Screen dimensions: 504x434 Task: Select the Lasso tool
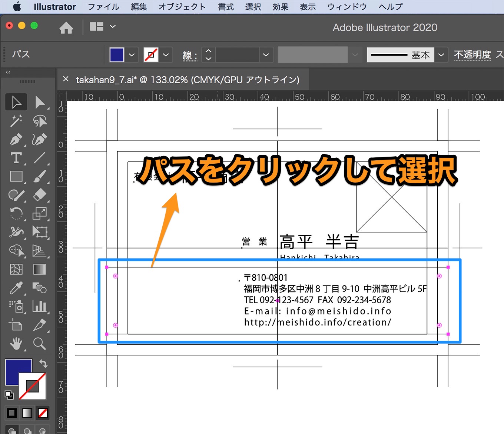39,121
